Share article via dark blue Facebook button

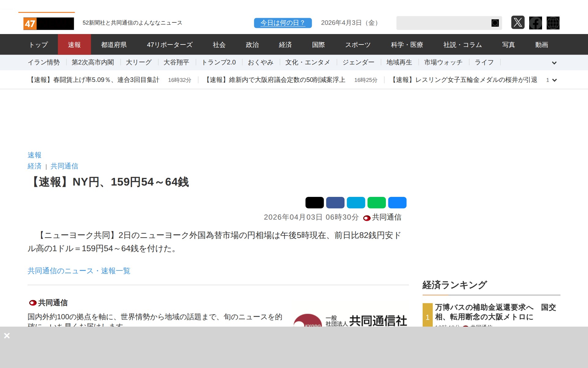tap(335, 203)
